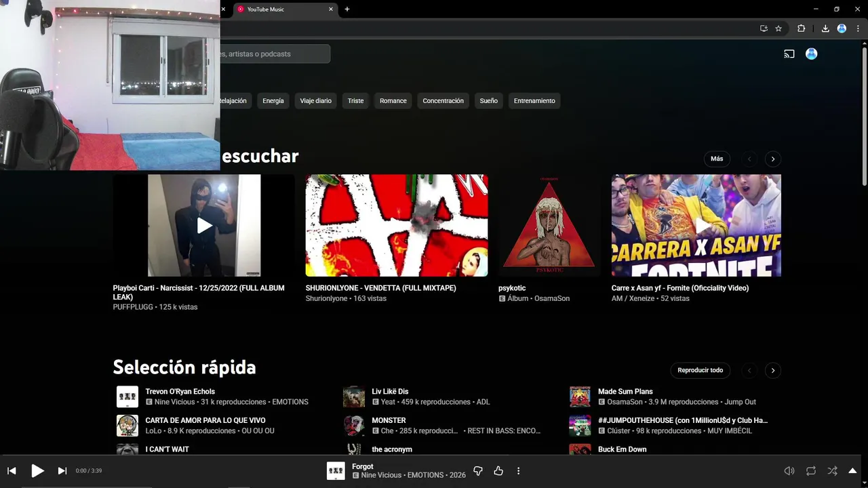This screenshot has width=868, height=488.
Task: Skip to the next track
Action: coord(62,471)
